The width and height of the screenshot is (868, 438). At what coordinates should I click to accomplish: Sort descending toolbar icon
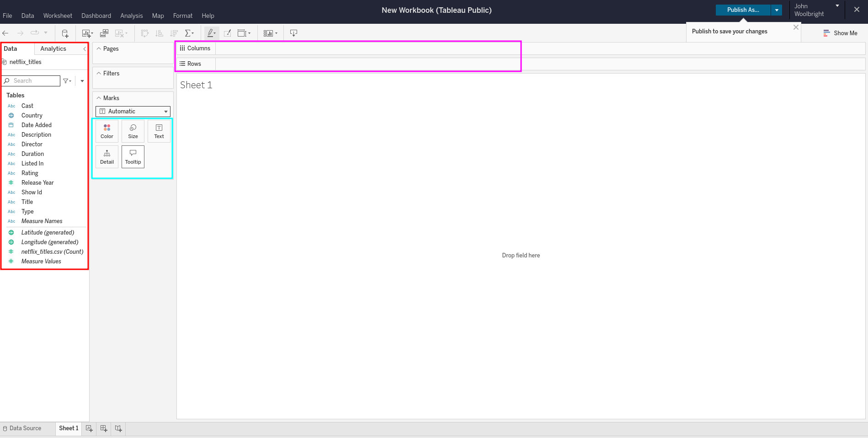pyautogui.click(x=174, y=33)
